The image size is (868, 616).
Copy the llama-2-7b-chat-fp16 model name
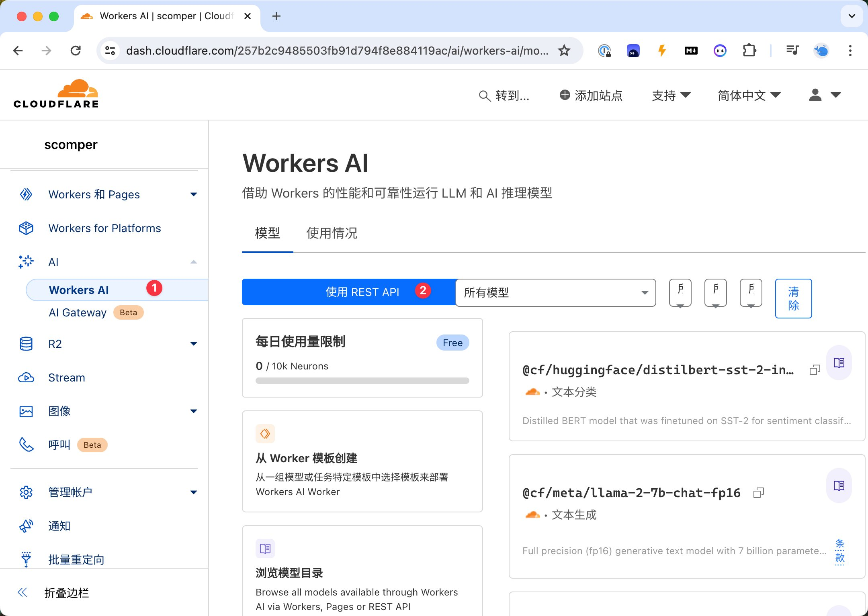(758, 493)
